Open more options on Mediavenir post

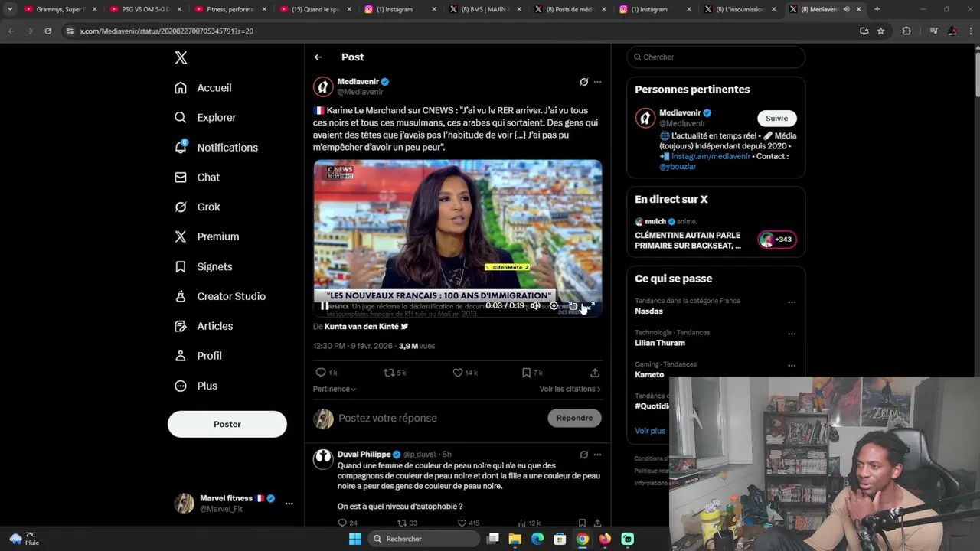coord(598,82)
